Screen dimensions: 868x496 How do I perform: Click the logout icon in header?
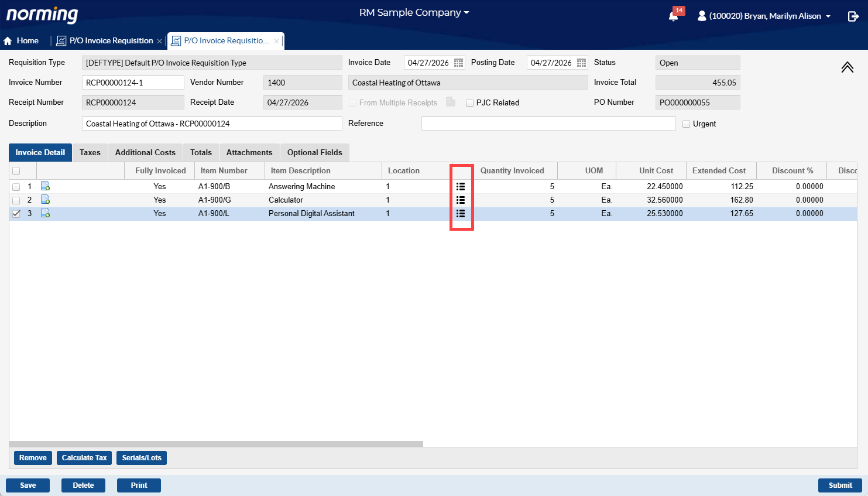[853, 16]
